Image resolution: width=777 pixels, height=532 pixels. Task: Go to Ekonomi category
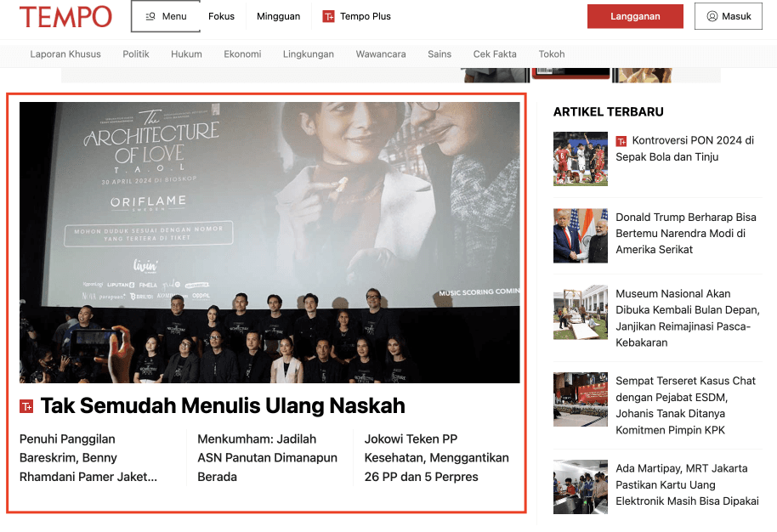coord(242,54)
